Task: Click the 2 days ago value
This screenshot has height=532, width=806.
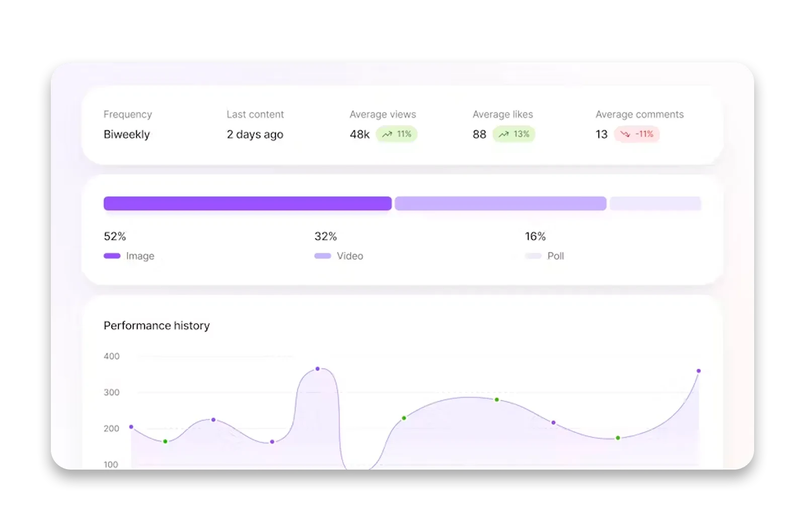Action: click(255, 134)
